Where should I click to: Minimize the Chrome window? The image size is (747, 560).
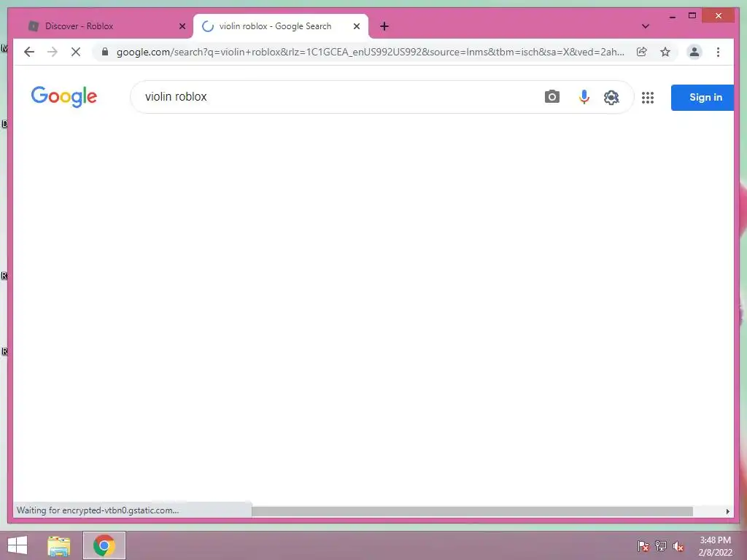pyautogui.click(x=672, y=16)
